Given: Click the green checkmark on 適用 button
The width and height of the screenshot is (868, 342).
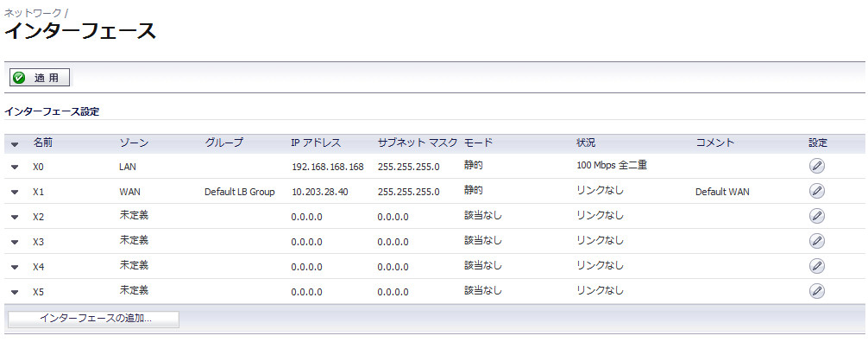Looking at the screenshot, I should point(19,78).
